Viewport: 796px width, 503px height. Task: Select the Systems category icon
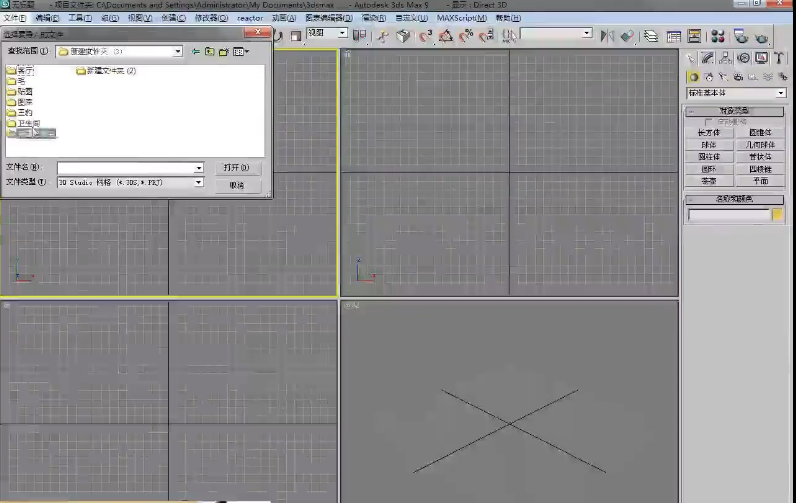click(782, 77)
